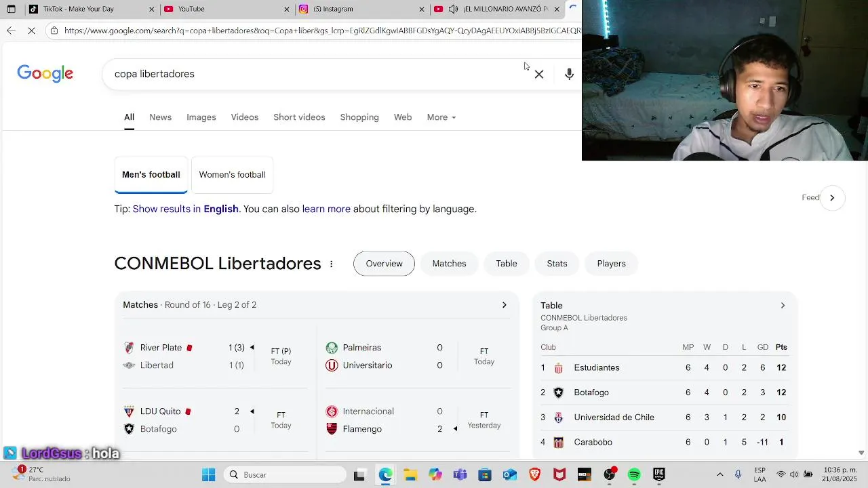Select the Videos search filter
Image resolution: width=868 pixels, height=488 pixels.
coord(245,117)
